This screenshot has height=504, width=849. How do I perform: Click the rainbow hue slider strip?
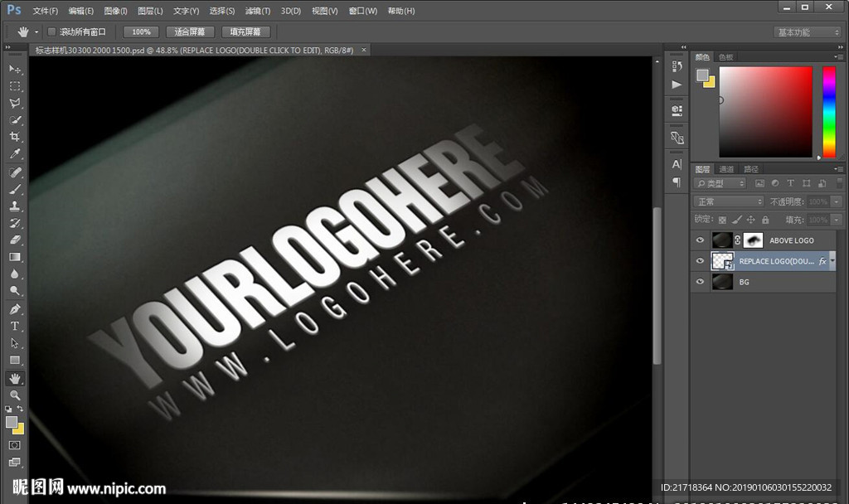pyautogui.click(x=828, y=112)
